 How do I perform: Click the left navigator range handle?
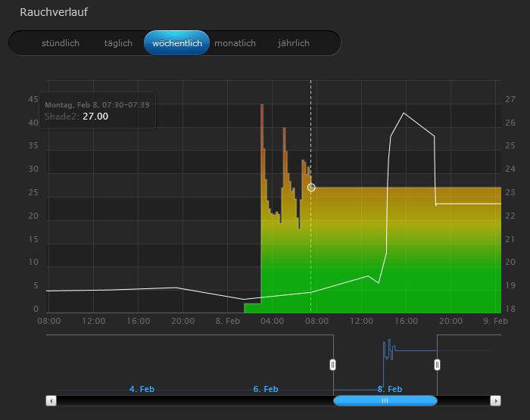[x=332, y=365]
